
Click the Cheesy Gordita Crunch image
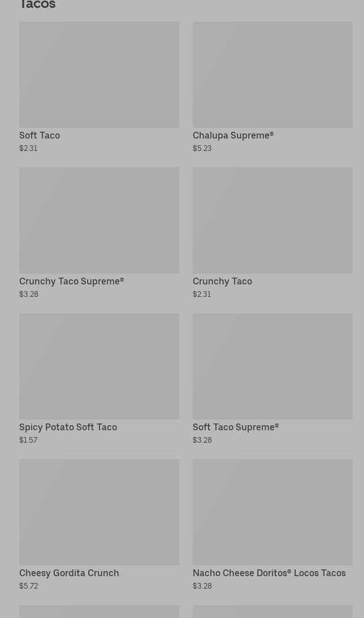coord(99,512)
